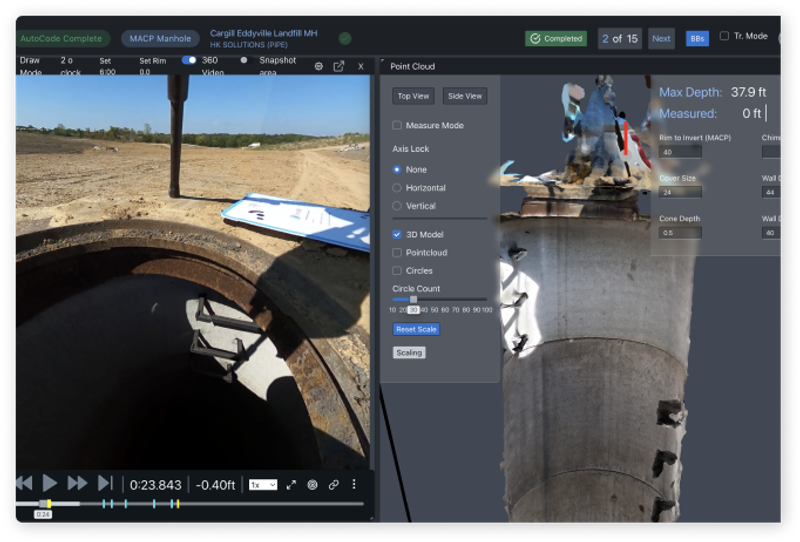Play the inspection video
The image size is (800, 542).
click(x=49, y=483)
